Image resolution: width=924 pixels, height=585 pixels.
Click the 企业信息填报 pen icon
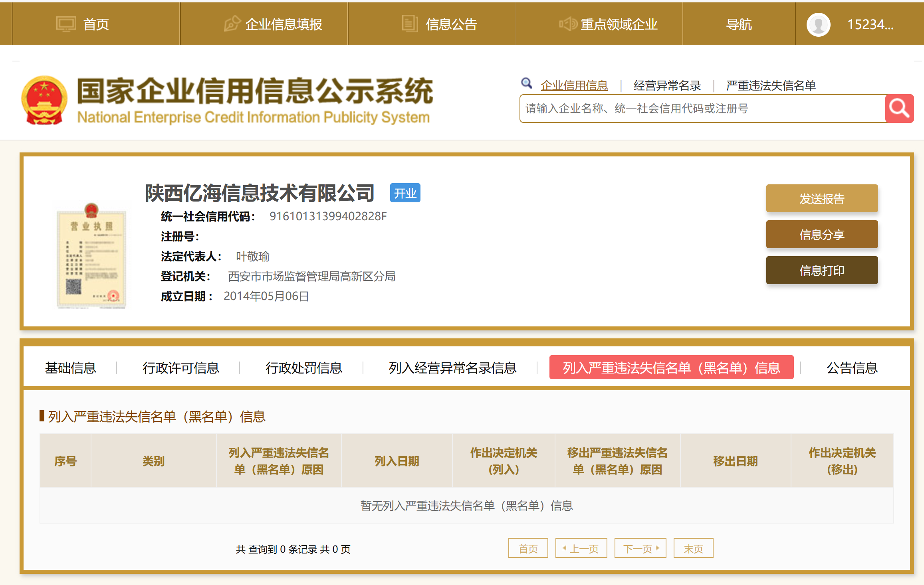click(232, 24)
